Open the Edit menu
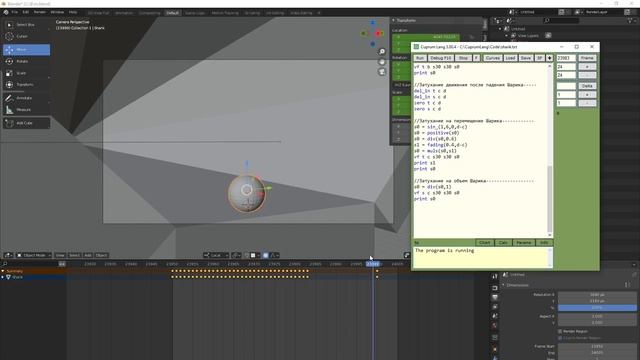This screenshot has height=360, width=640. (26, 12)
